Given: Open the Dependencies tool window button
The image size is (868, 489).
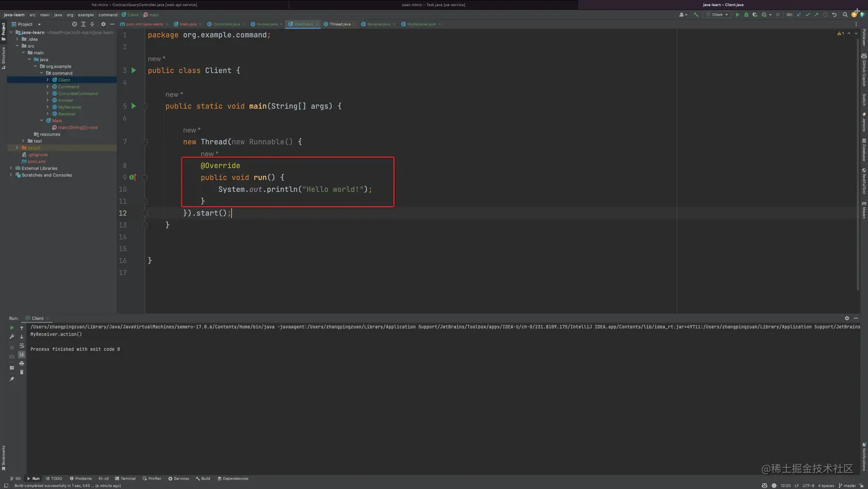Looking at the screenshot, I should [233, 479].
